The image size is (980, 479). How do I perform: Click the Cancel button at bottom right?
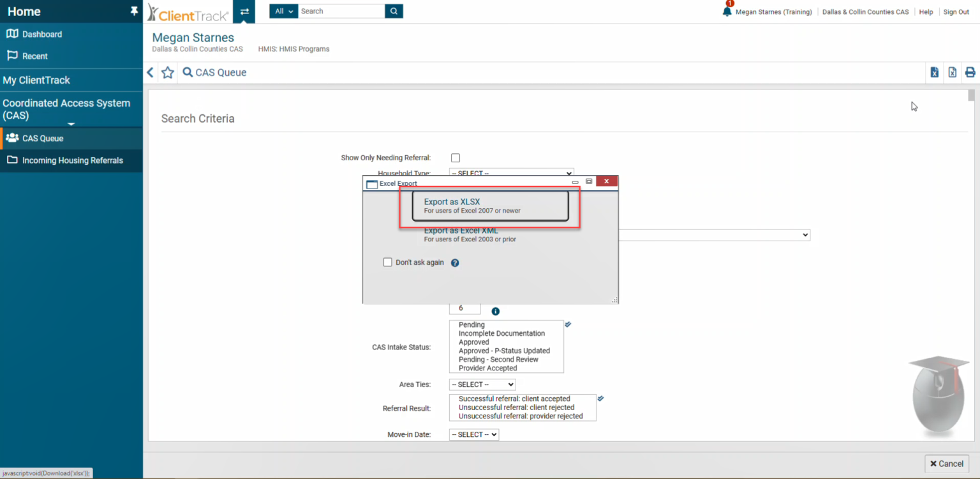click(x=946, y=464)
